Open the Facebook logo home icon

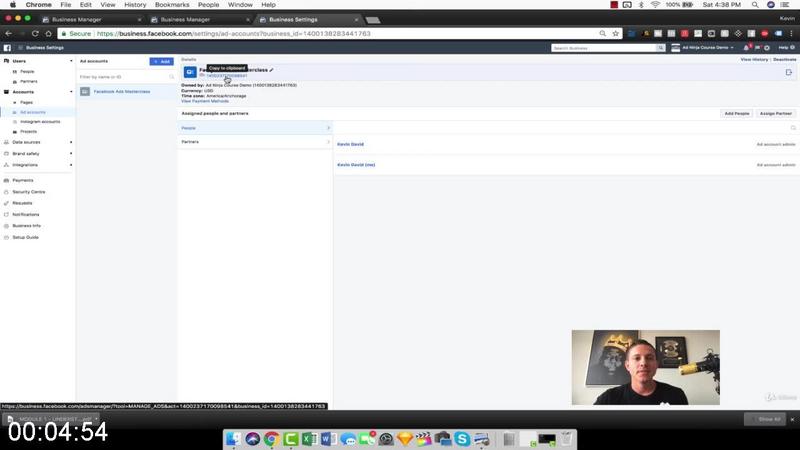click(7, 47)
